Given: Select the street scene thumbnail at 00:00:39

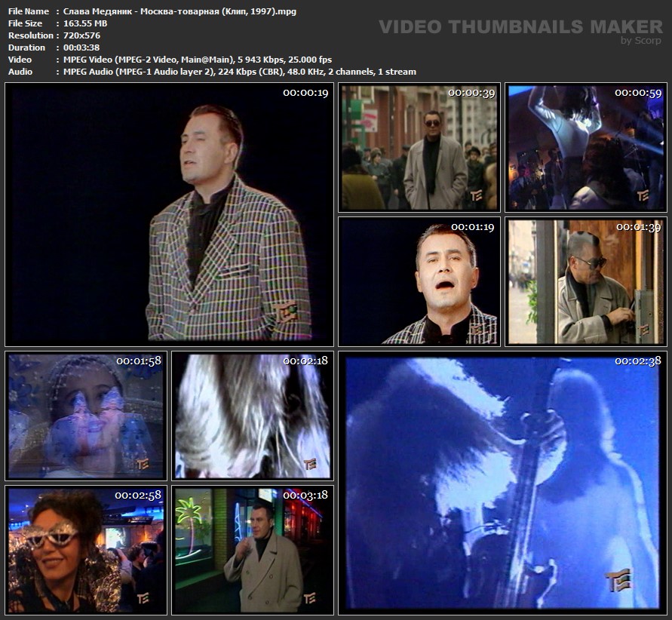Looking at the screenshot, I should pos(419,147).
